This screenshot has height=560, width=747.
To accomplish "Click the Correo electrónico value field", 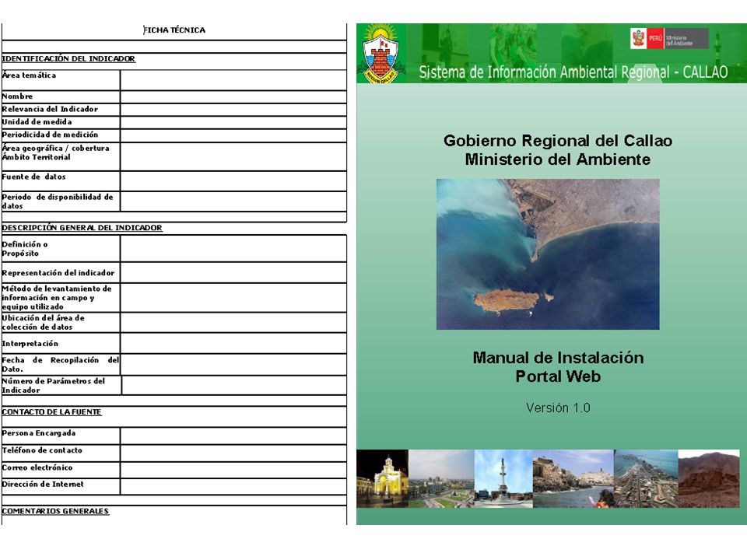I will 233,470.
